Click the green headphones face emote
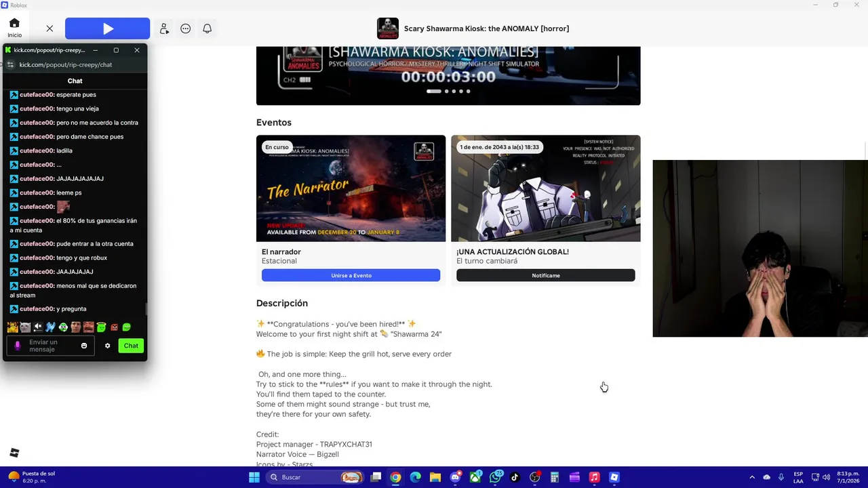The height and width of the screenshot is (488, 868). point(63,327)
